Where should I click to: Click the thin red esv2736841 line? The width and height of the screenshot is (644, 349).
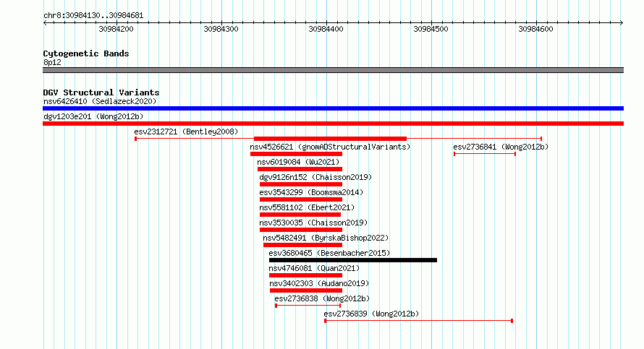[x=485, y=154]
